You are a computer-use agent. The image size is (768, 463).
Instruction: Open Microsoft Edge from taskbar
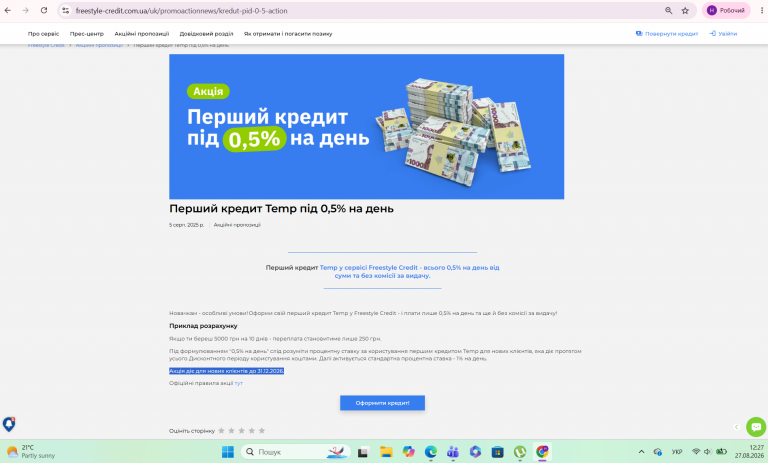coord(431,452)
